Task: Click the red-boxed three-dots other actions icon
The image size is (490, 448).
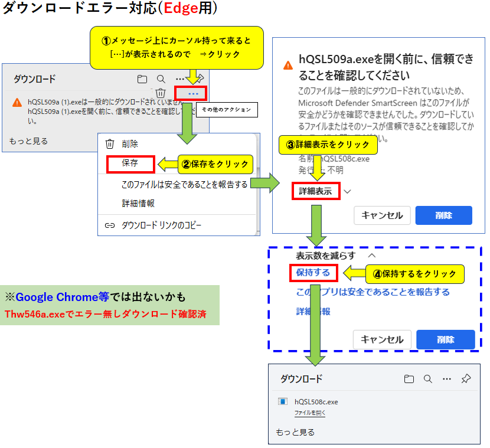Action: pyautogui.click(x=192, y=93)
